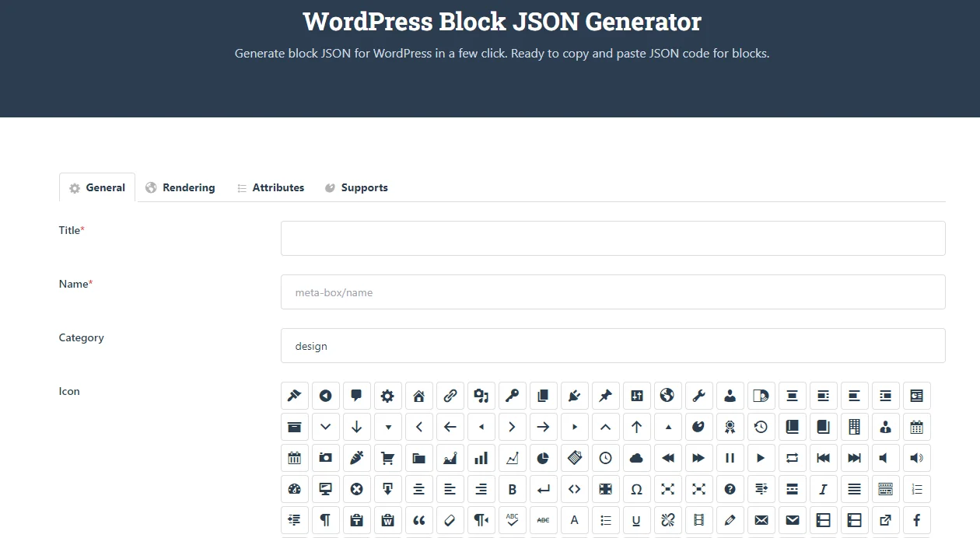Choose the keyboard icon
The image size is (980, 538).
tap(886, 489)
